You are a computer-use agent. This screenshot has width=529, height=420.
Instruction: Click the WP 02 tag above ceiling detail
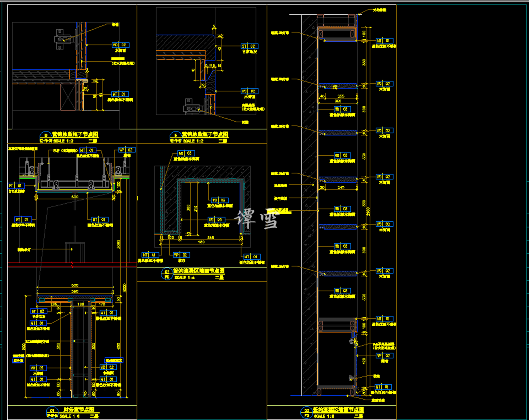click(127, 150)
